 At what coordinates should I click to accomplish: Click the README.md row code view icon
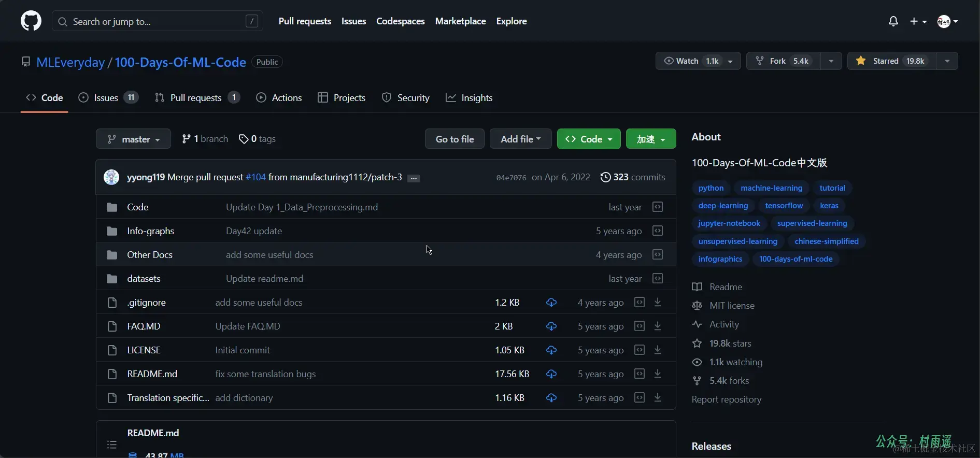pyautogui.click(x=640, y=374)
